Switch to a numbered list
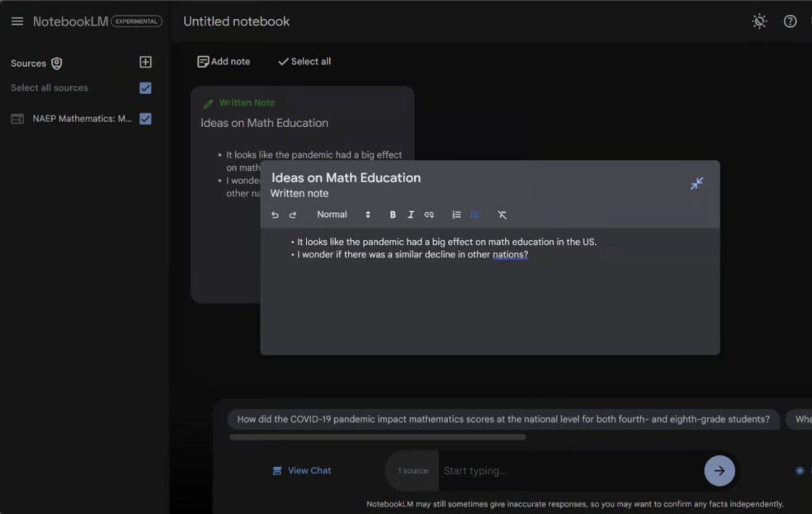 point(456,214)
